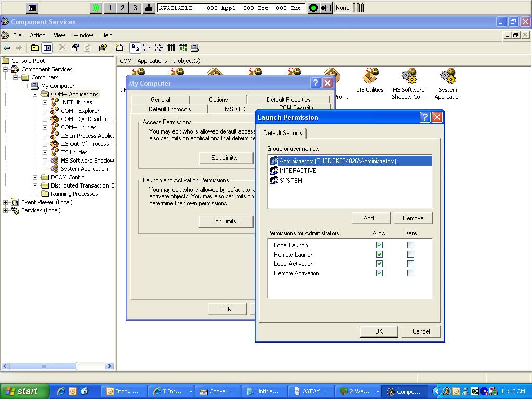Screen dimensions: 532x399
Task: Click the tree pane horizontal scrollbar thumb
Action: click(44, 366)
